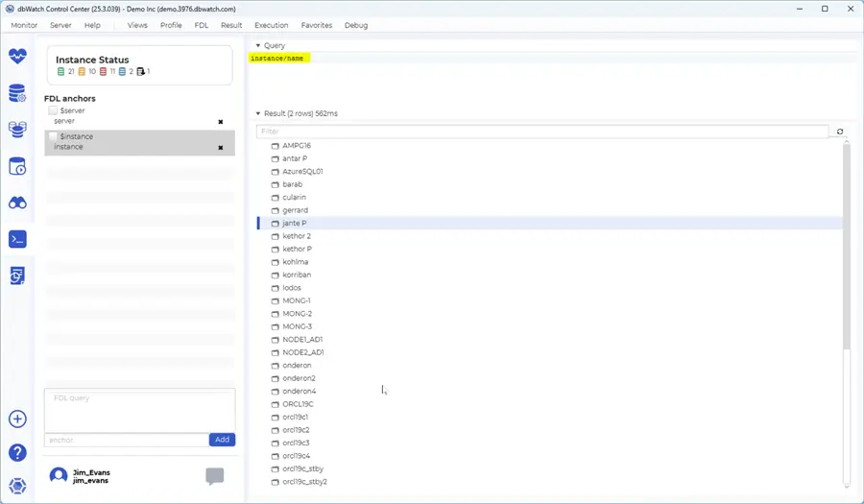Toggle the $server anchor checkbox
This screenshot has height=504, width=864.
click(x=53, y=110)
